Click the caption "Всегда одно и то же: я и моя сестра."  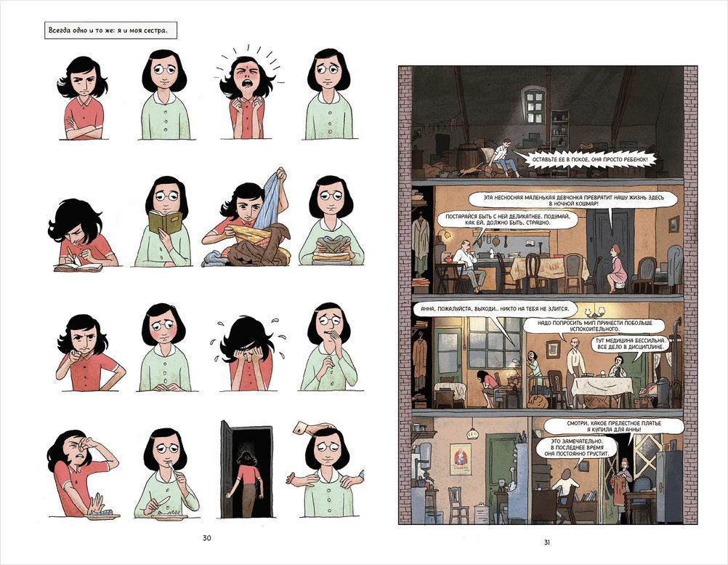pos(110,31)
